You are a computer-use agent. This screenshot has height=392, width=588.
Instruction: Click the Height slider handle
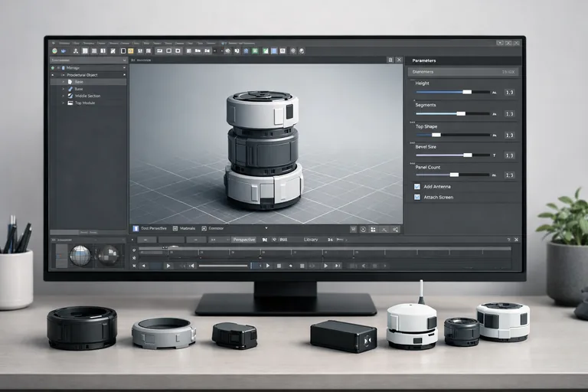point(466,92)
